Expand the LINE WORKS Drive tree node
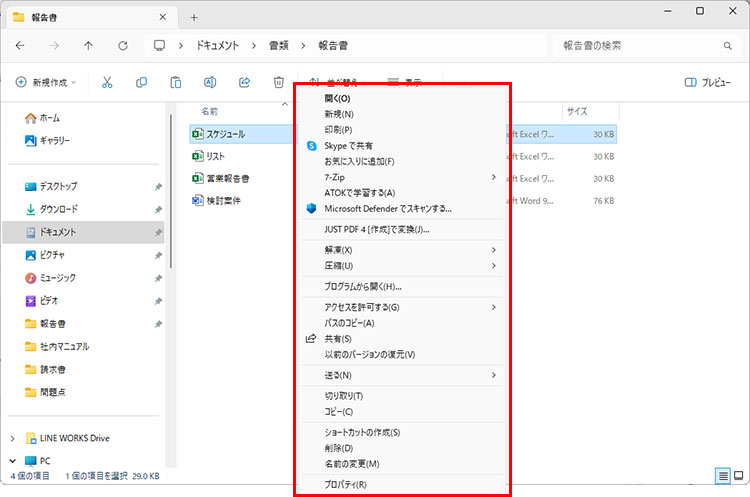 12,438
